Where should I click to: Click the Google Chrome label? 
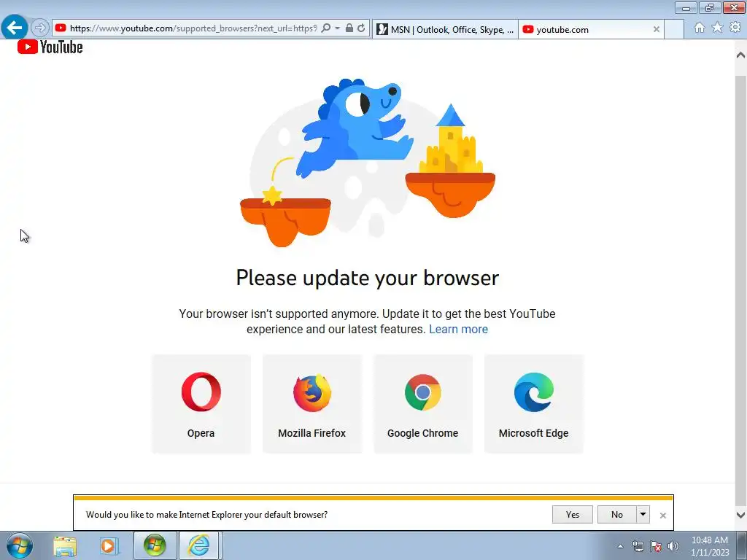422,433
